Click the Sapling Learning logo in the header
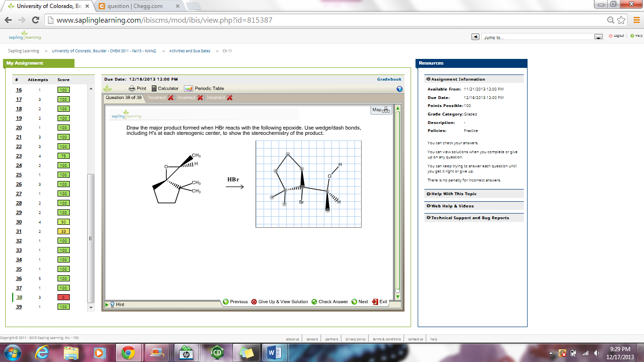This screenshot has width=644, height=362. 25,36
